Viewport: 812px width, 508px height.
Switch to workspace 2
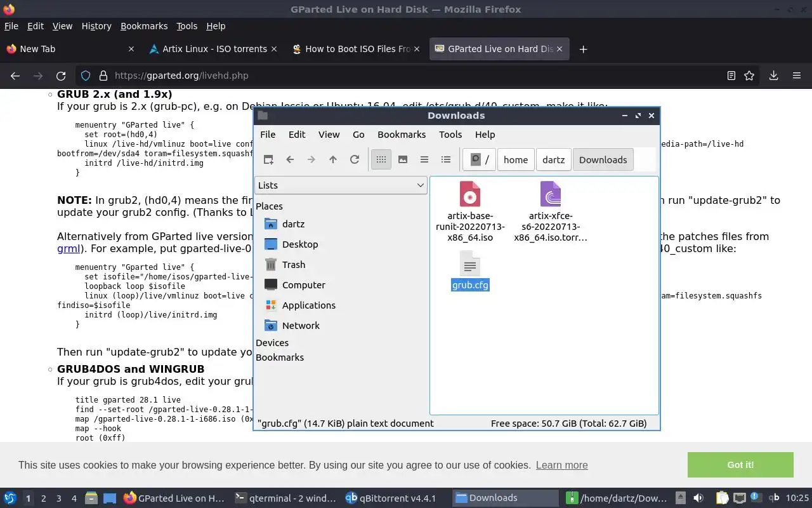coord(44,498)
